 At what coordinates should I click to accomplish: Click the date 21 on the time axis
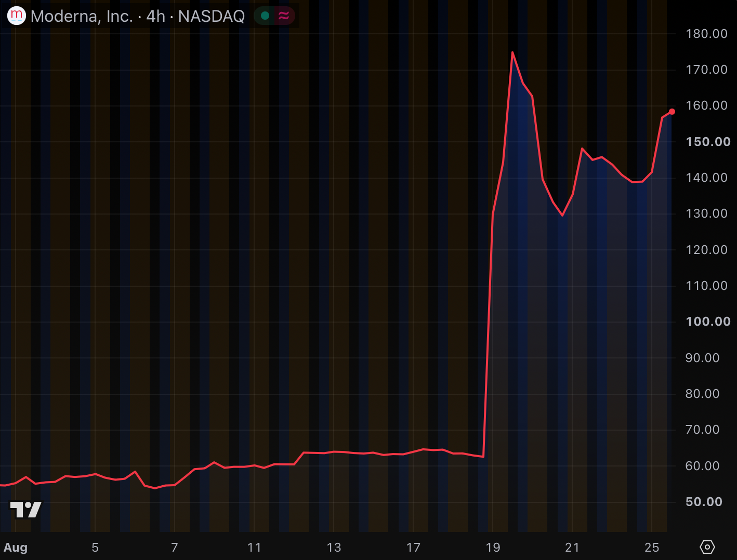(572, 548)
